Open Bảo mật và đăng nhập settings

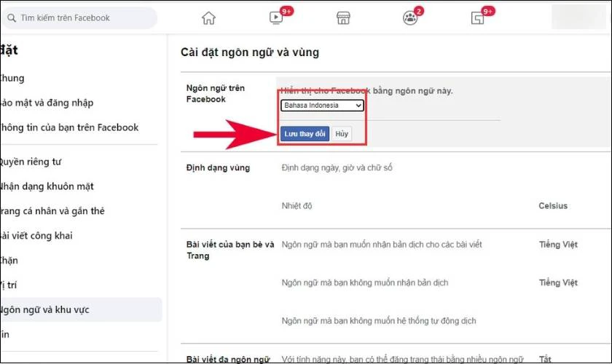point(46,103)
